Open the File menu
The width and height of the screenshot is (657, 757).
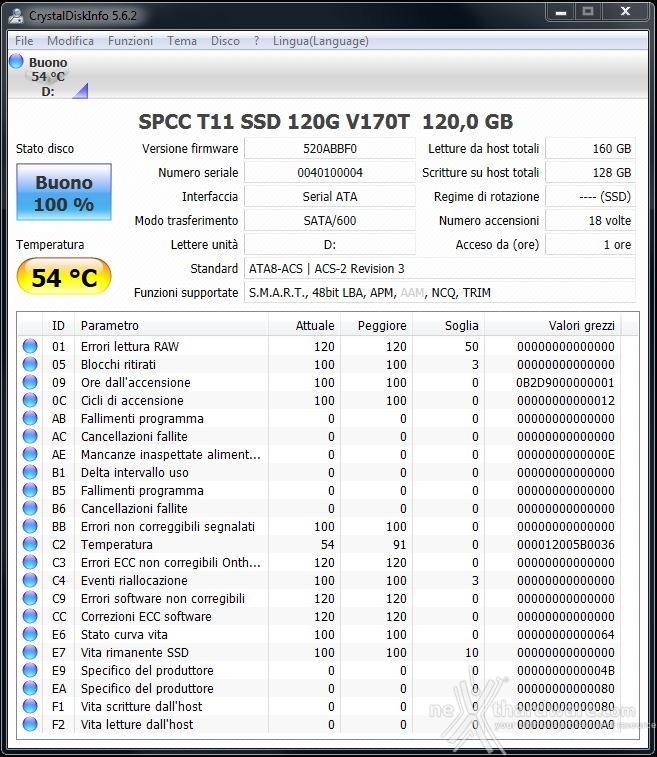tap(24, 41)
